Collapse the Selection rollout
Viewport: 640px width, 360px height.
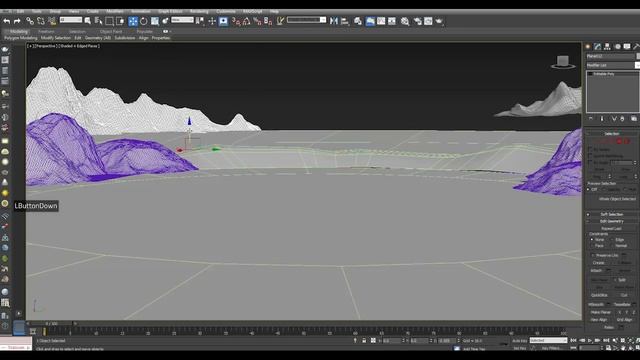[x=611, y=134]
